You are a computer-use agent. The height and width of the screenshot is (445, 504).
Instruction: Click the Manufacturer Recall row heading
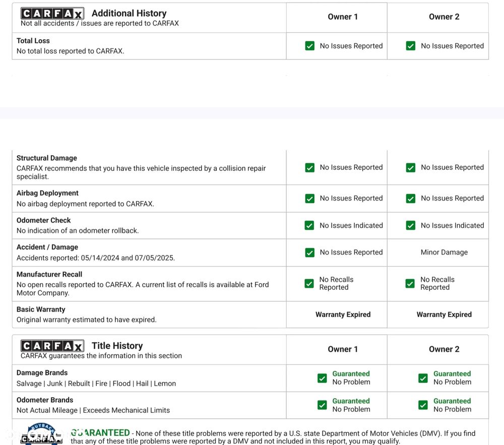[x=49, y=275]
